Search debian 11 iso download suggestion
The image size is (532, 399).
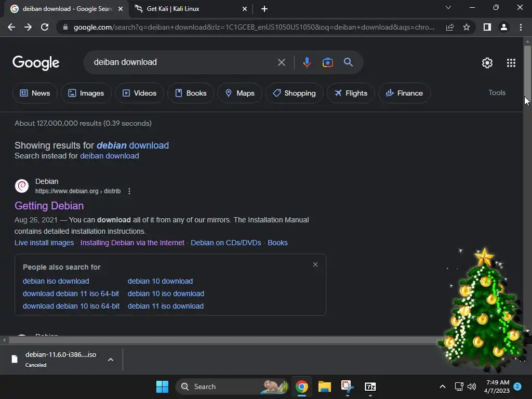pyautogui.click(x=166, y=307)
